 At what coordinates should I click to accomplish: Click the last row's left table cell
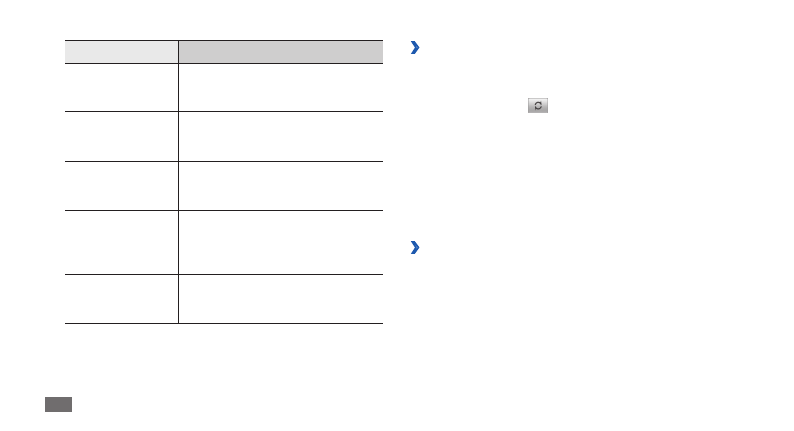(121, 299)
